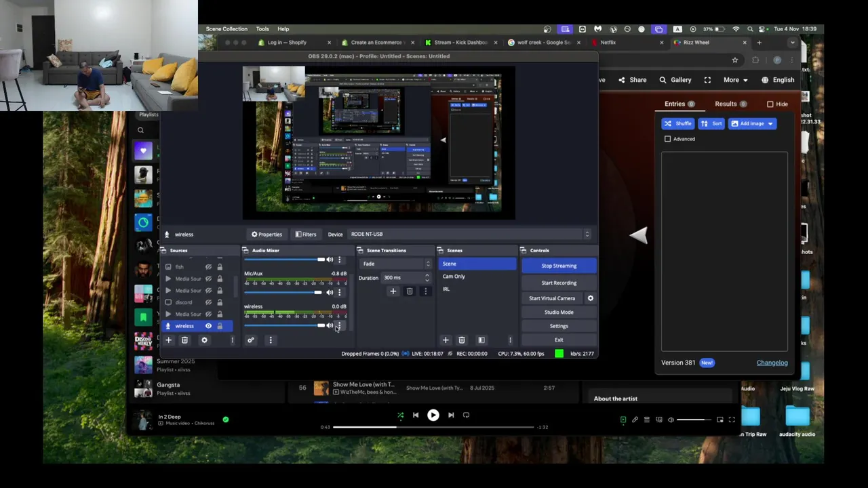This screenshot has height=488, width=868.
Task: Open the Entries tab in Rizz Wheel
Action: [x=679, y=104]
